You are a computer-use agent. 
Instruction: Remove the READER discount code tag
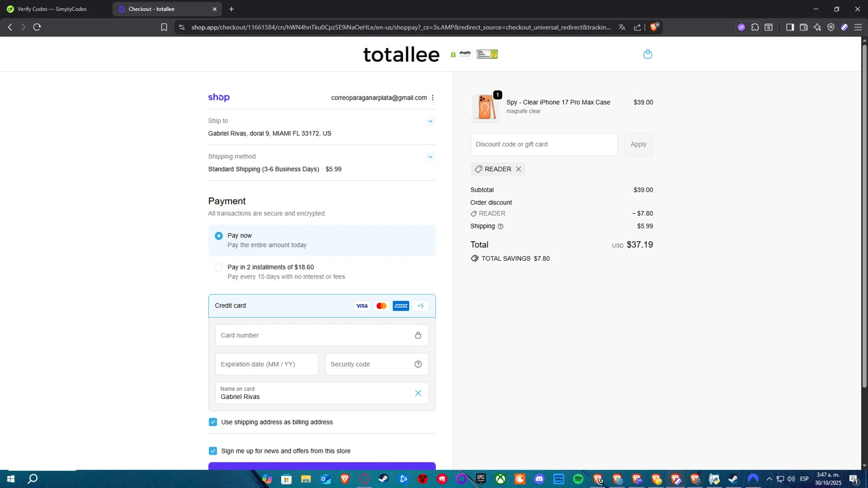coord(518,169)
